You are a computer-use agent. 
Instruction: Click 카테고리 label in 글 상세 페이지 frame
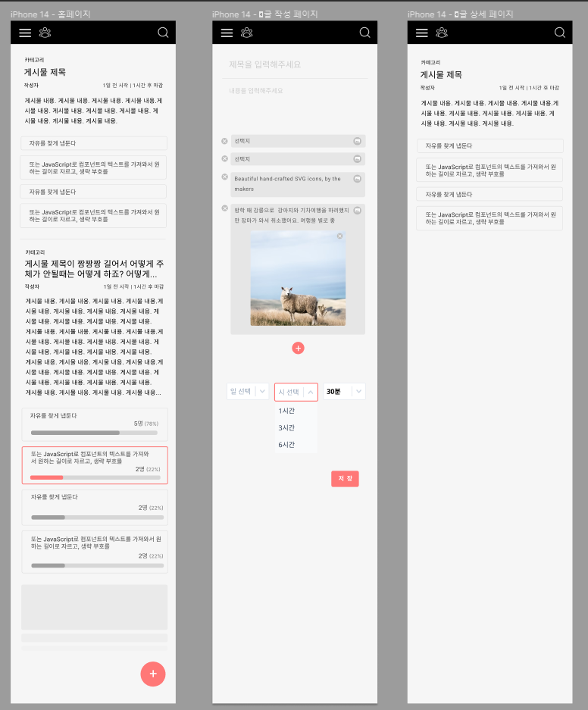pos(430,62)
